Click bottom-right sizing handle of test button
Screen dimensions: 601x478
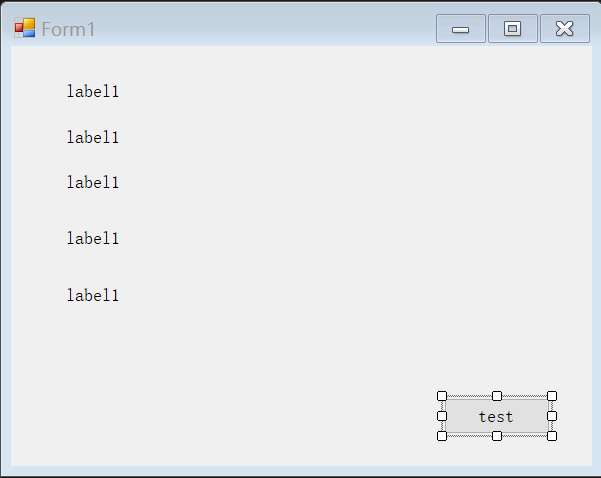(552, 436)
